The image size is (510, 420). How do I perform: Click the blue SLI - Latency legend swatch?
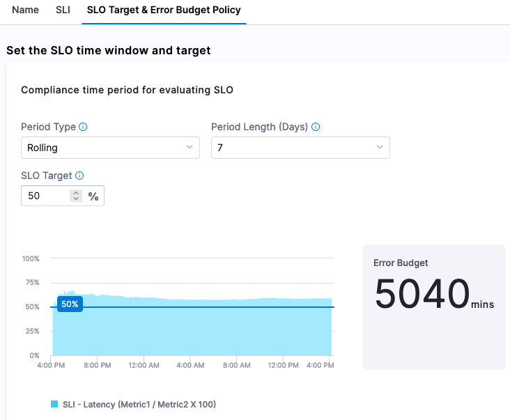(x=54, y=404)
